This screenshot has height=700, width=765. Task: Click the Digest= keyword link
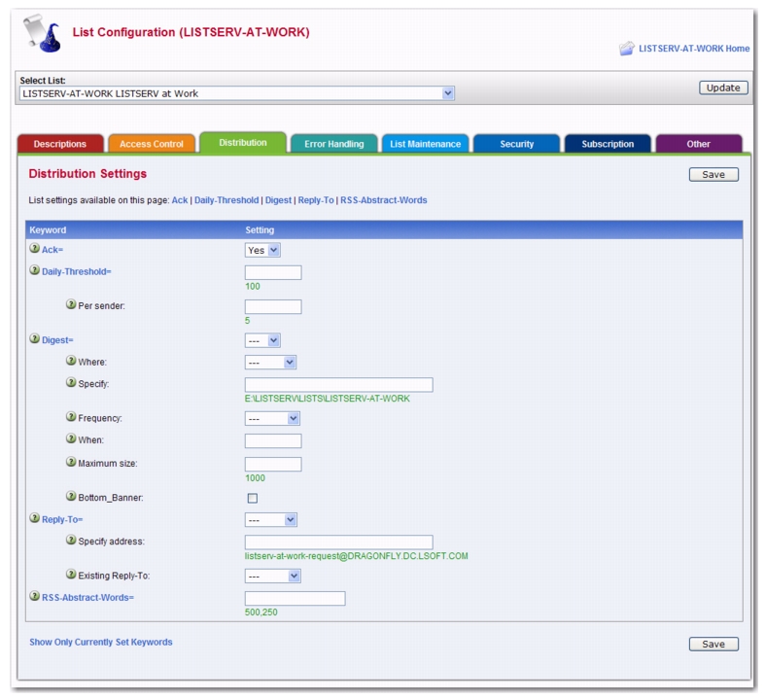click(x=57, y=340)
